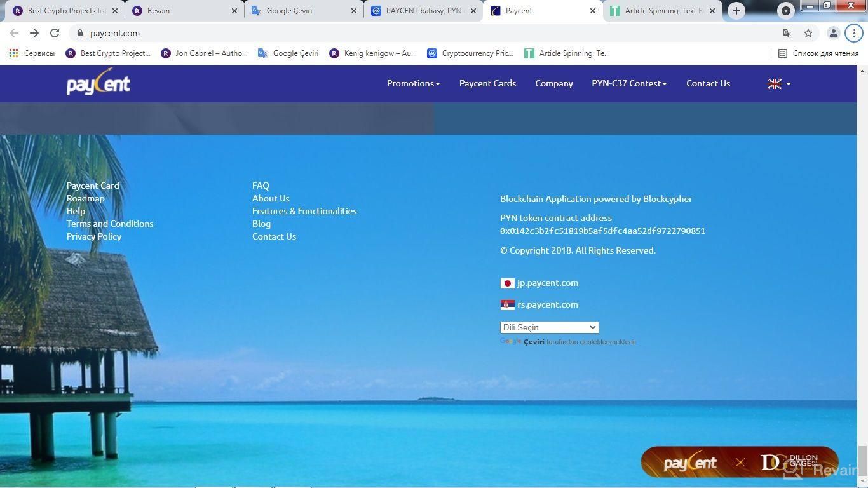Close the Google Çeviri tab
The width and height of the screenshot is (868, 488).
354,11
